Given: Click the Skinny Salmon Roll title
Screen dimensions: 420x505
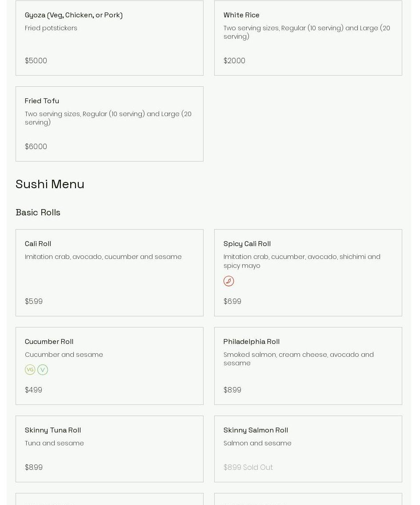Looking at the screenshot, I should (256, 430).
